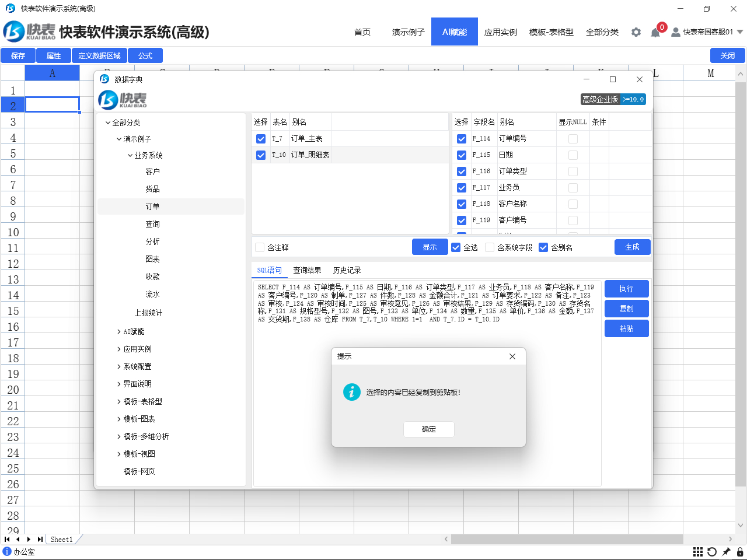
Task: Toggle the 含注释 checkbox
Action: click(x=260, y=247)
